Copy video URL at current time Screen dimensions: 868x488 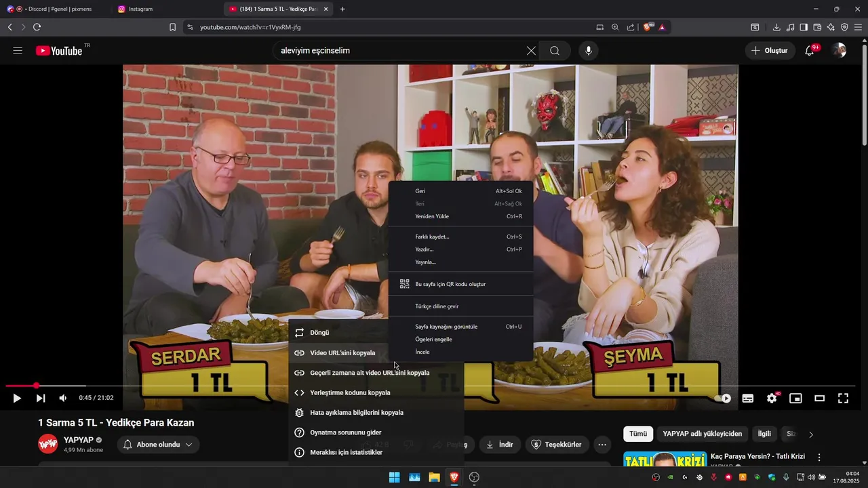(x=376, y=373)
